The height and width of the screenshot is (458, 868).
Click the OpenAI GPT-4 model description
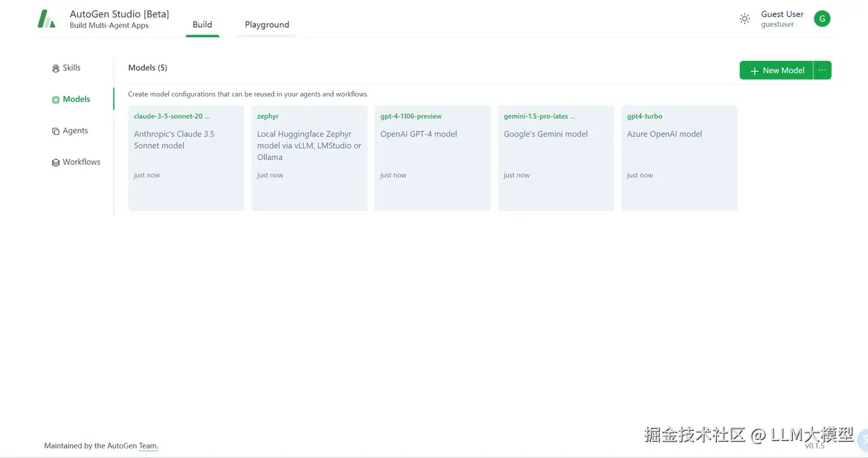[x=419, y=134]
